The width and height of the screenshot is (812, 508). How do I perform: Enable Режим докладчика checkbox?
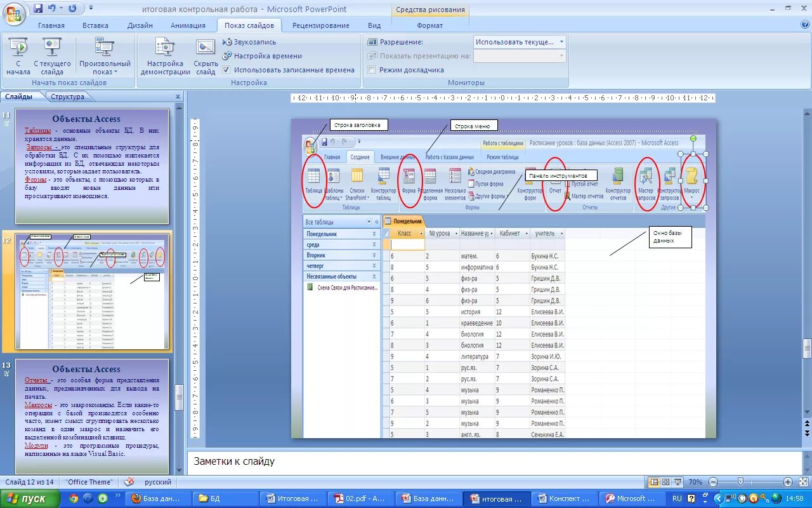[372, 70]
